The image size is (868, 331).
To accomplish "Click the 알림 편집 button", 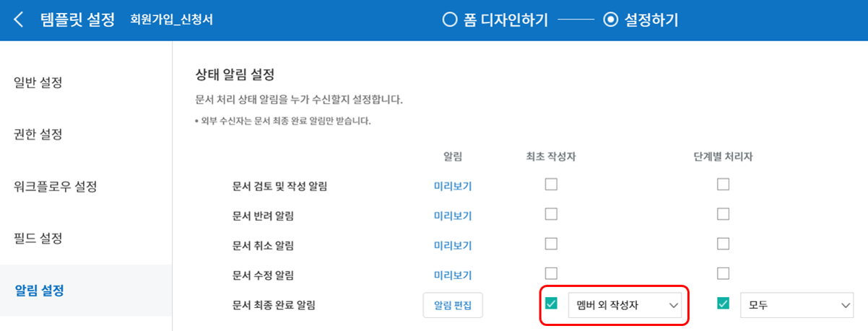I will [x=453, y=305].
